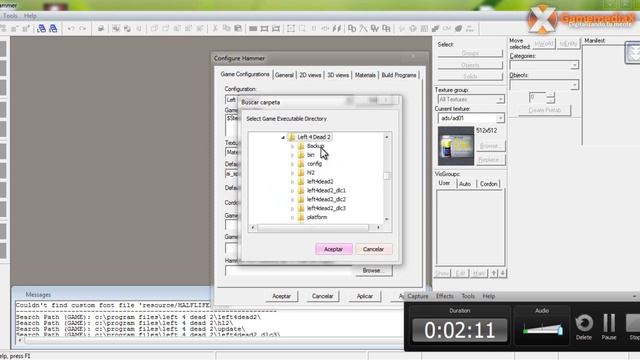Click Cancelar in the Buscar carpeta dialog

point(373,249)
